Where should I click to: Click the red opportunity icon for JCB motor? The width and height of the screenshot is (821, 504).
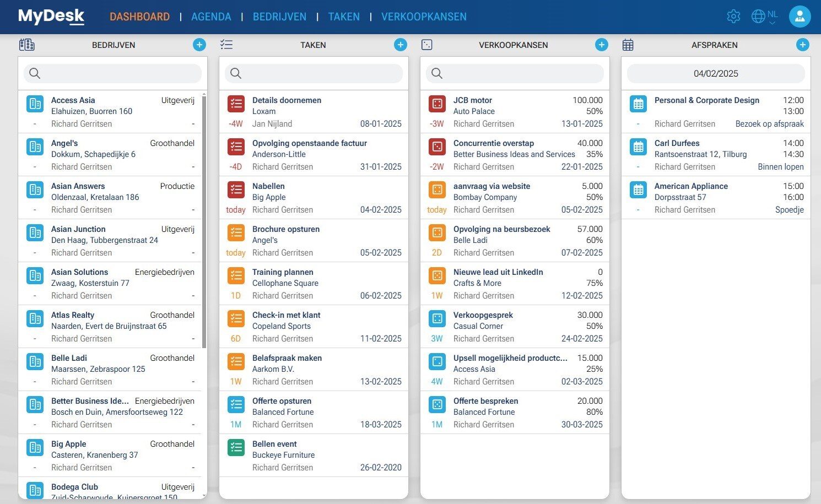tap(437, 104)
